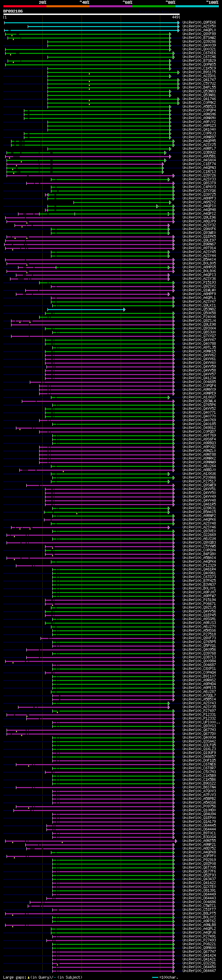Open the UniRef100_A4QPL0 hit label
Screen dimensions: 222x980
click(199, 30)
